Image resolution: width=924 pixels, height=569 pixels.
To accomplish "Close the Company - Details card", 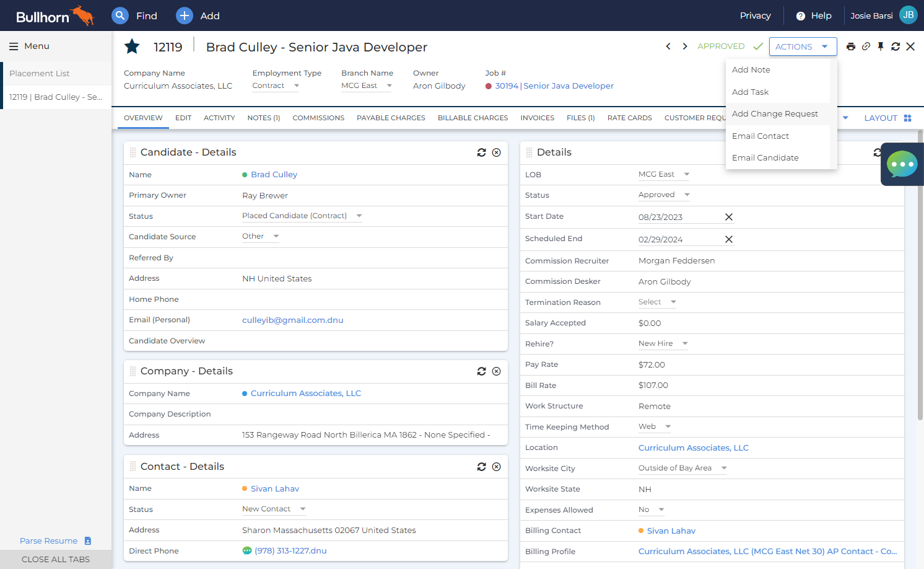I will coord(497,371).
